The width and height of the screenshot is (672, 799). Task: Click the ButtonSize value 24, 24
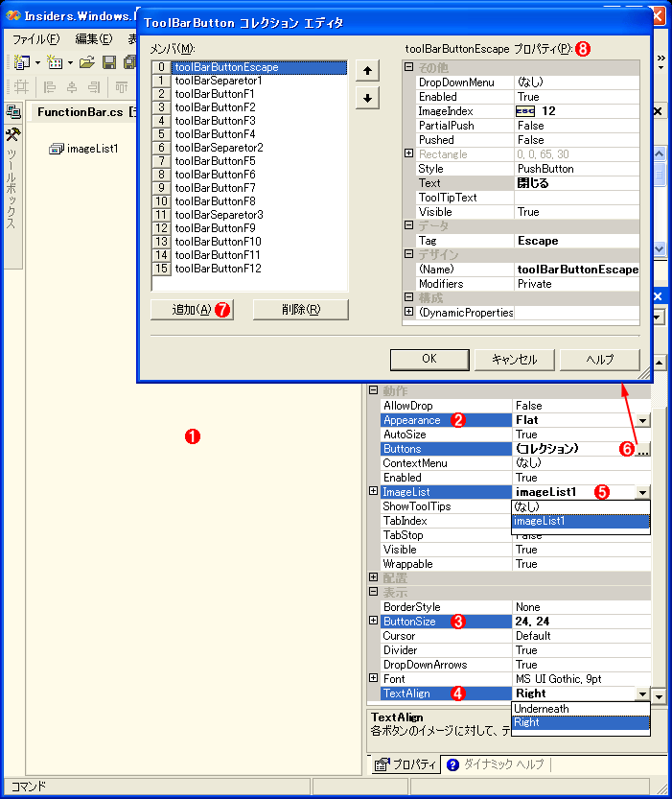(x=581, y=622)
